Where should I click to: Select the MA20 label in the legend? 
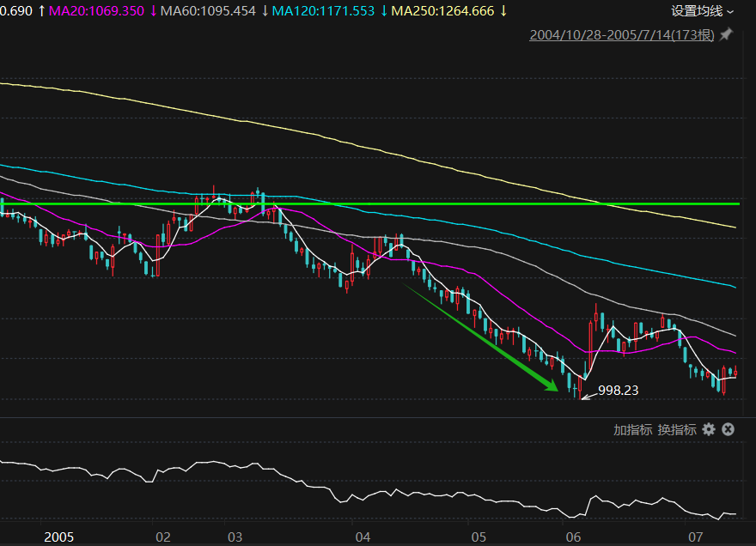(96, 11)
